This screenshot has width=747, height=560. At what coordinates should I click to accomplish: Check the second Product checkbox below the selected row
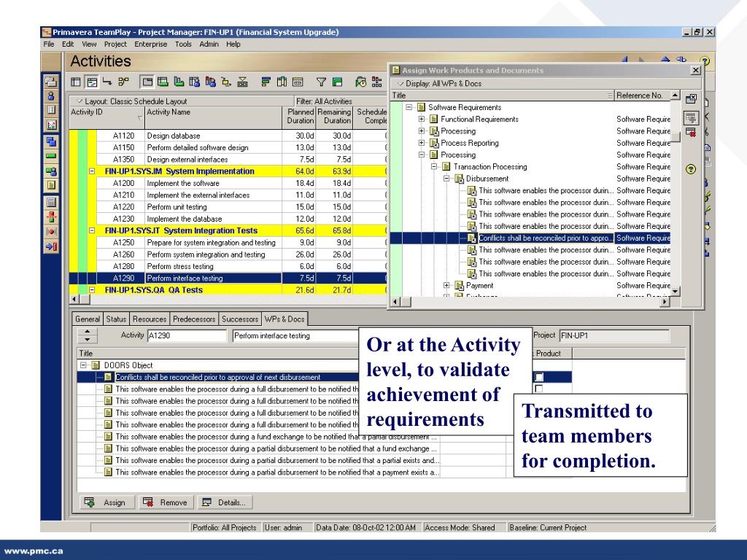[539, 389]
